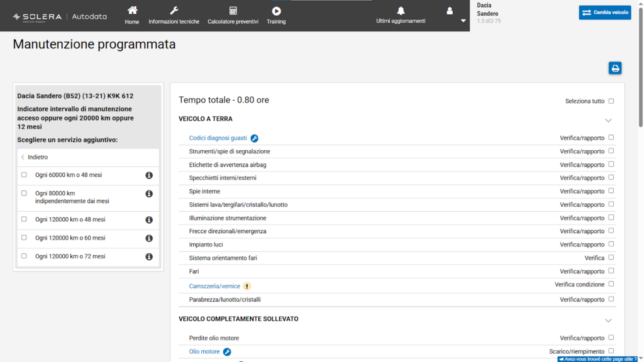Screen dimensions: 644x362
Task: Click the Dacia Sandero (B52) (13-21) K9K 612 heading
Action: (x=75, y=96)
